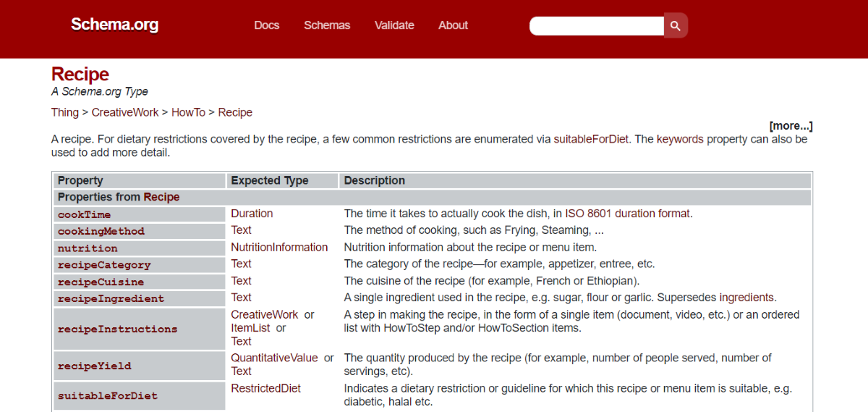Click description mentioning diabetic, halal
Viewport: 868px width, 412px height.
(568, 395)
